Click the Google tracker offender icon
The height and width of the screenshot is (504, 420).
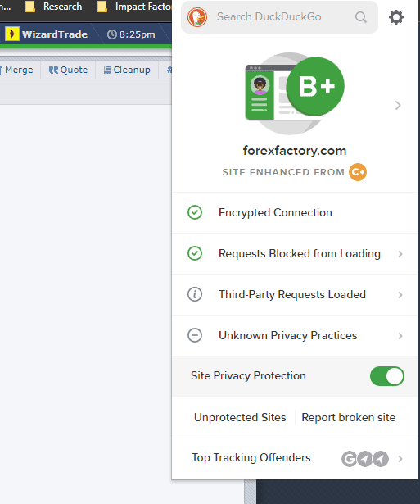pos(349,459)
